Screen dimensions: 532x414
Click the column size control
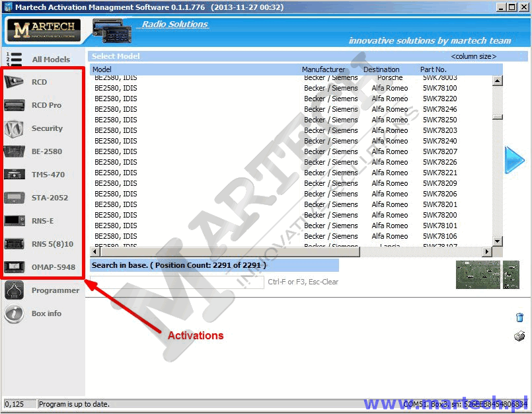474,56
